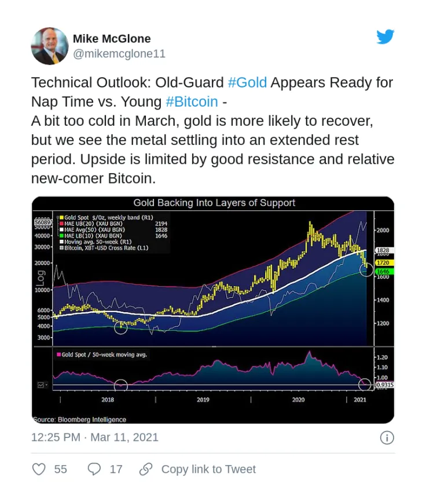The height and width of the screenshot is (504, 426).
Task: Click green MAE LB(10) legend swatch
Action: [x=62, y=236]
